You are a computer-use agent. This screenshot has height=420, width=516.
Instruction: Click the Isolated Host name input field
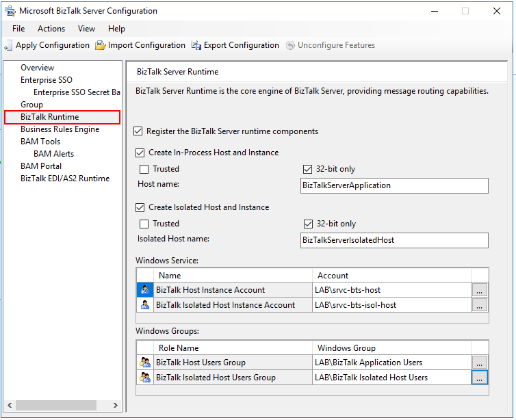click(394, 240)
